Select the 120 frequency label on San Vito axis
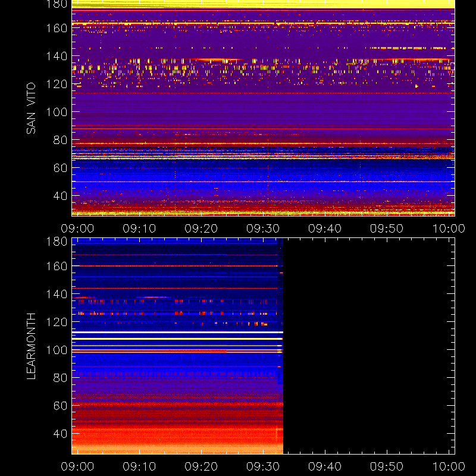 [x=57, y=84]
